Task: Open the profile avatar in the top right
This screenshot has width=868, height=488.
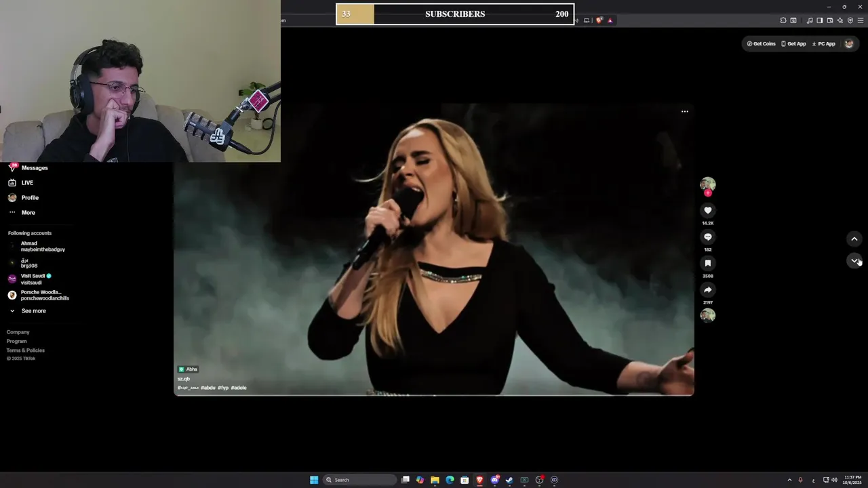Action: tap(849, 44)
